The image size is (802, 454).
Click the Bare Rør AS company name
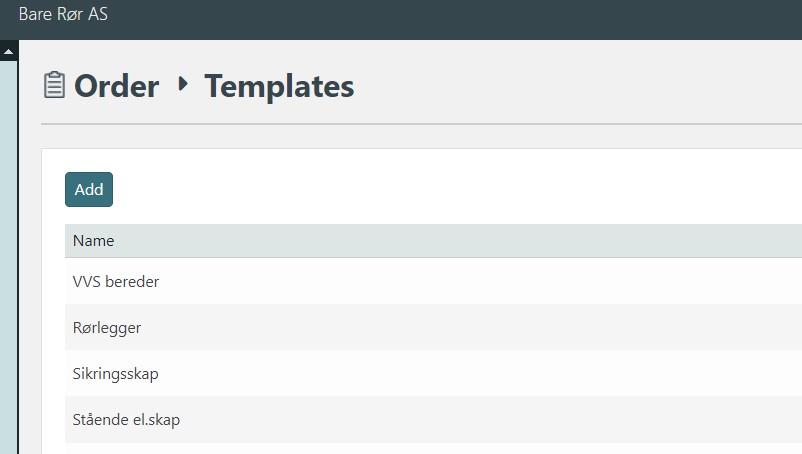point(63,16)
